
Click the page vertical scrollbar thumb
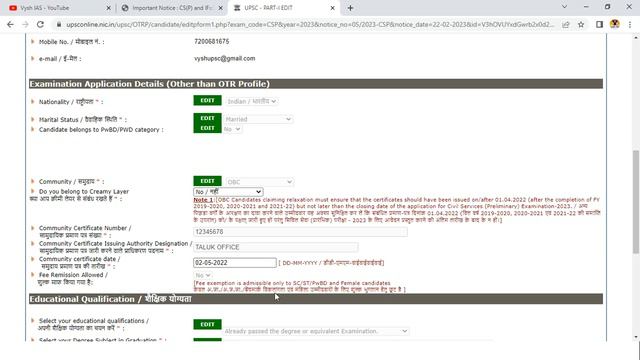click(x=636, y=202)
